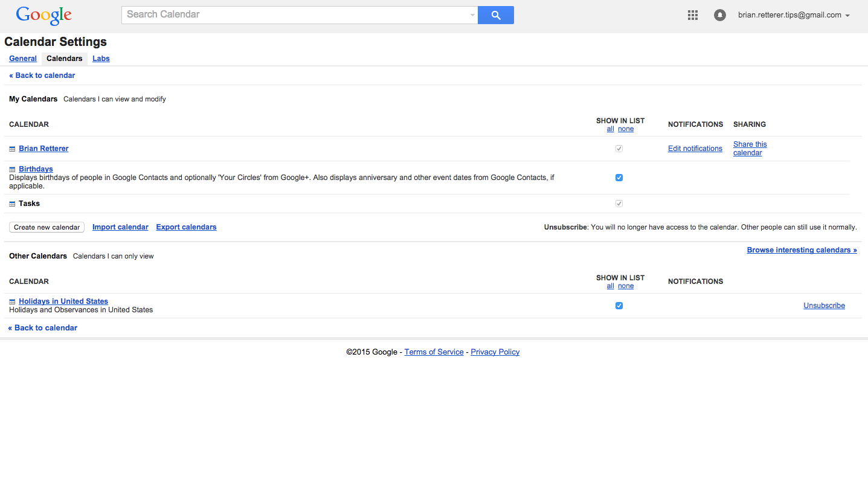Click calendar icon beside Brian Retterer
The height and width of the screenshot is (502, 868).
[x=12, y=149]
